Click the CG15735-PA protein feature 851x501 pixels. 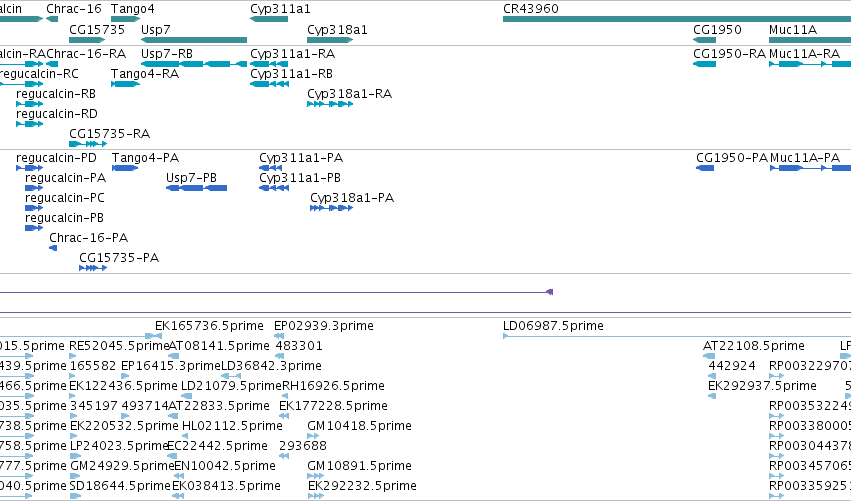click(x=93, y=268)
